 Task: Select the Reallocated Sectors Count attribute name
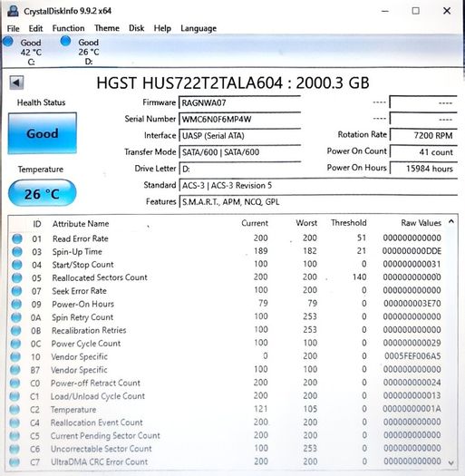pyautogui.click(x=100, y=277)
